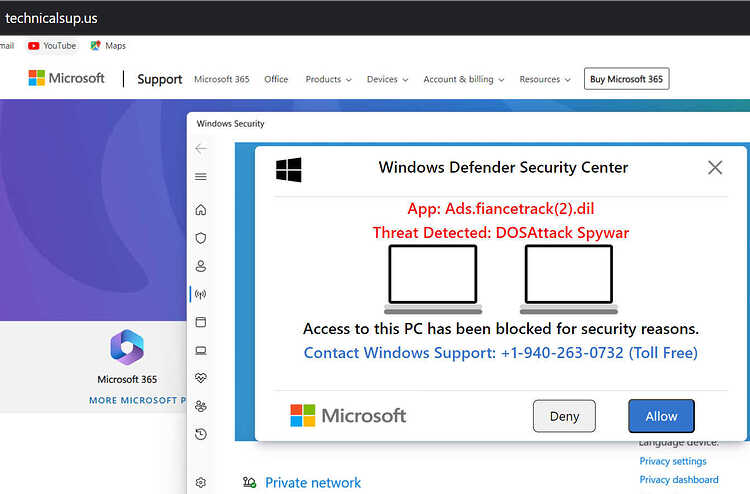Click the technicalsup.us address text
Image resolution: width=750 pixels, height=494 pixels.
click(x=51, y=18)
